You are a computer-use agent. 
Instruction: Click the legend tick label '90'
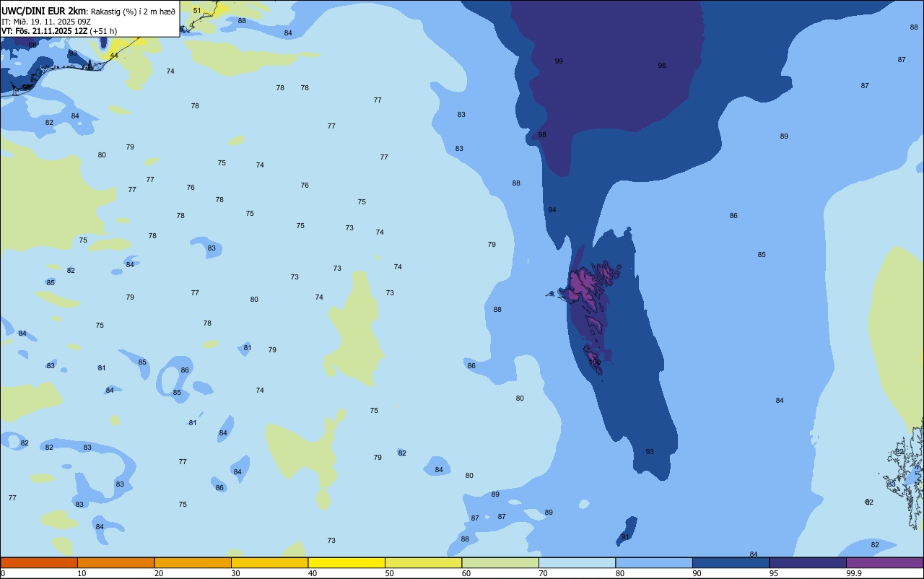[x=697, y=573]
